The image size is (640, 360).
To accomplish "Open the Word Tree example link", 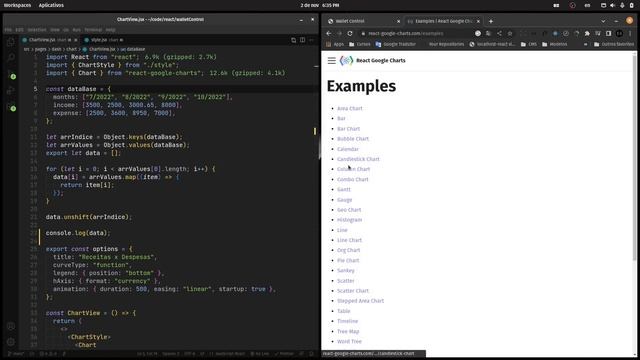I will 349,341.
